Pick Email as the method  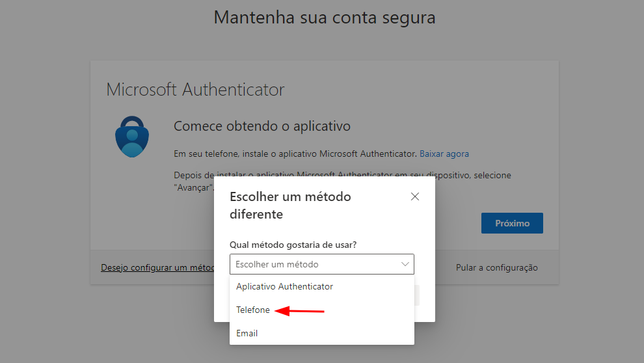(x=247, y=333)
